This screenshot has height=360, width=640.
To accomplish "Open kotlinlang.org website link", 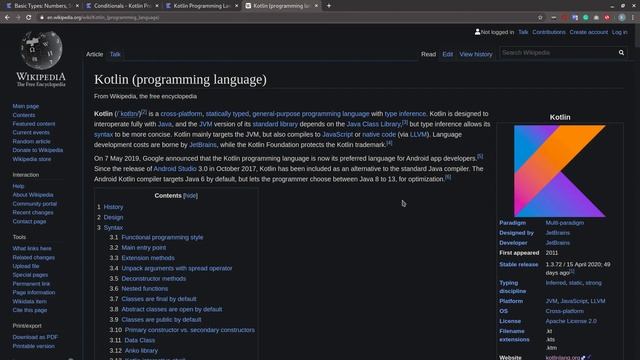I will pos(562,358).
